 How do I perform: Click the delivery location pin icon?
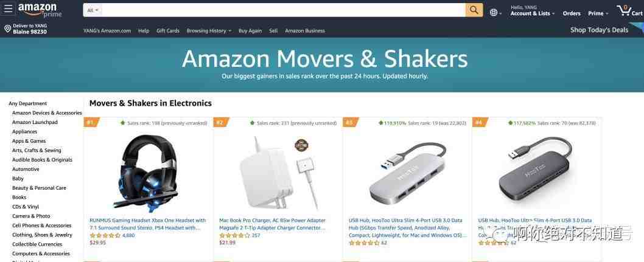(7, 29)
